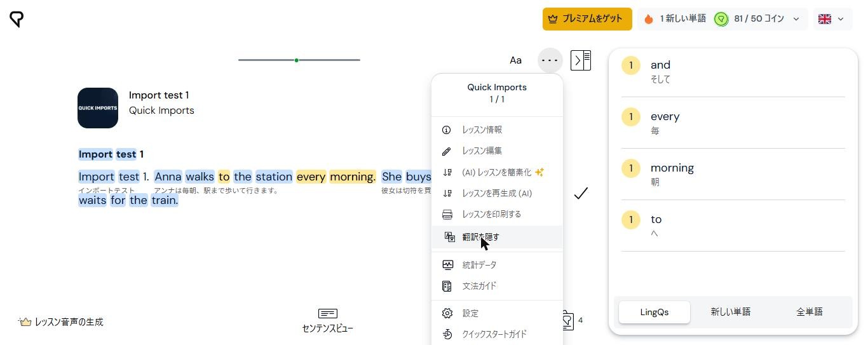Screen dimensions: 868x345
Task: Click the crown icon for レッスン音声の生成
Action: [x=25, y=322]
